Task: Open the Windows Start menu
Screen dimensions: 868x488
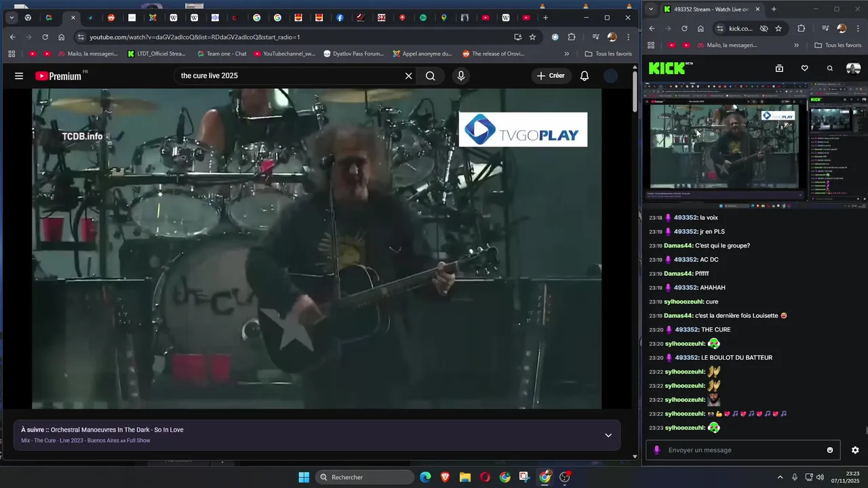Action: 304,477
